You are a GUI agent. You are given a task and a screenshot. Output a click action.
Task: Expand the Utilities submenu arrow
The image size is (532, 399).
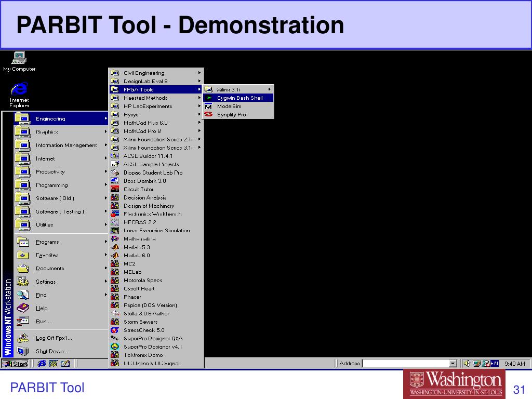point(105,224)
